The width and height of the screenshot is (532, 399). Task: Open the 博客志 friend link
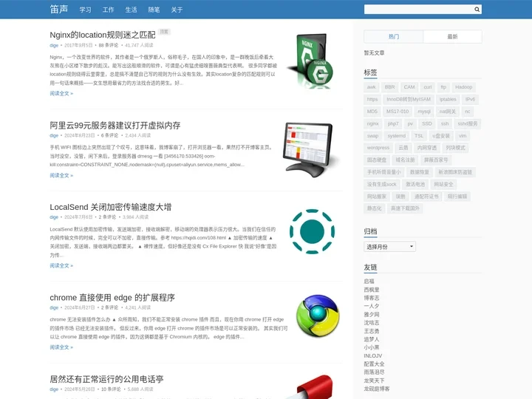pyautogui.click(x=372, y=298)
